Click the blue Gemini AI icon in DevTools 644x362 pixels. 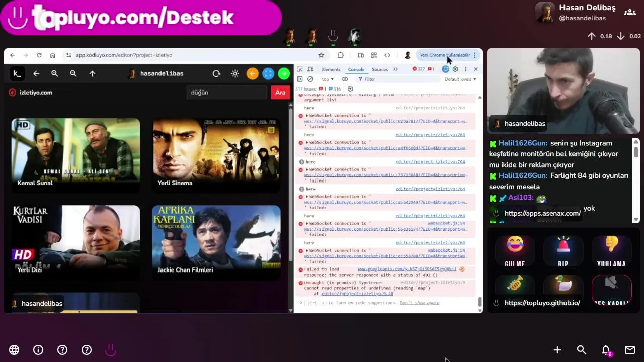pyautogui.click(x=445, y=69)
